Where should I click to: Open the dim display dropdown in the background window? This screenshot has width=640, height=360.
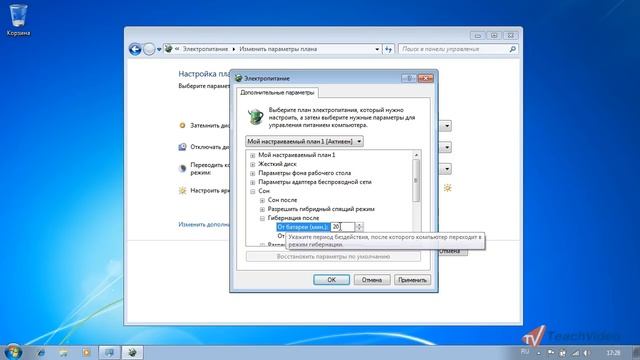pyautogui.click(x=447, y=126)
